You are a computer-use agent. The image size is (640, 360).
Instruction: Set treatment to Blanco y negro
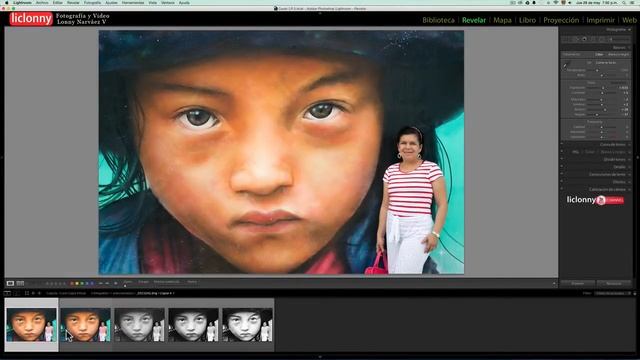618,54
